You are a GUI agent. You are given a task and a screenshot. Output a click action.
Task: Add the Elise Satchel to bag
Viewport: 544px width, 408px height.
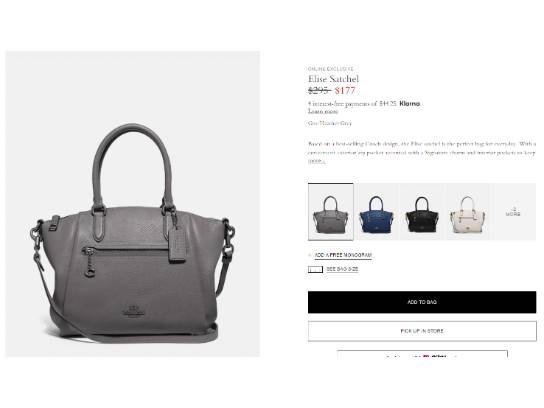422,302
